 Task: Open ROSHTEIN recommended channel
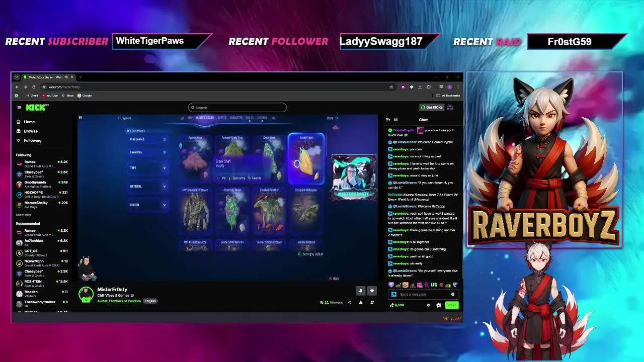click(x=42, y=283)
